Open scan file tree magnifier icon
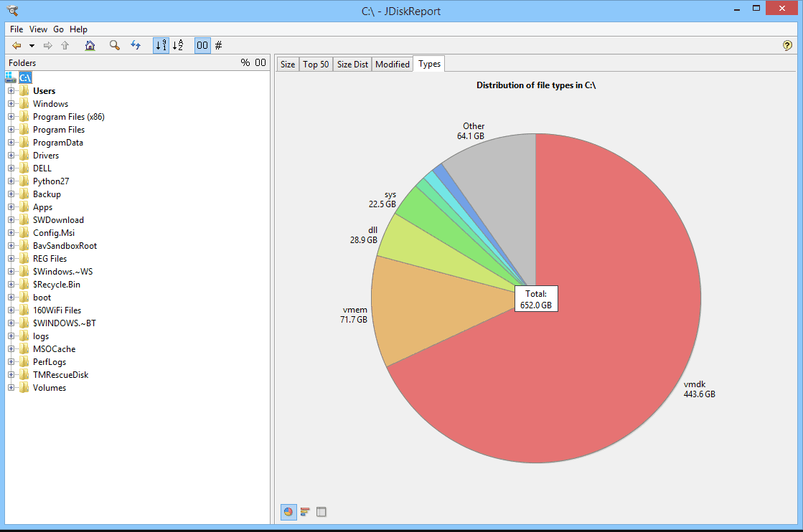This screenshot has width=803, height=532. (x=115, y=45)
